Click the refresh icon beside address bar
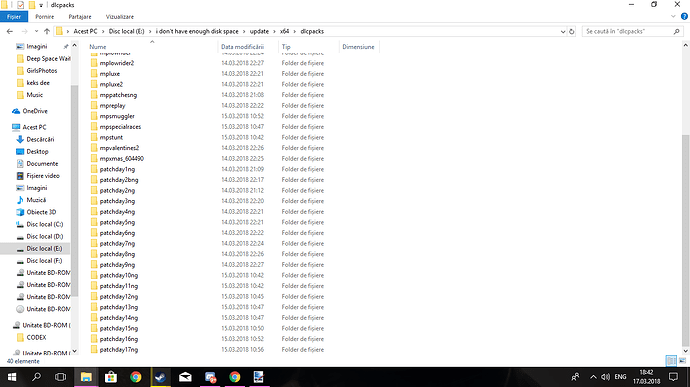 click(x=572, y=32)
